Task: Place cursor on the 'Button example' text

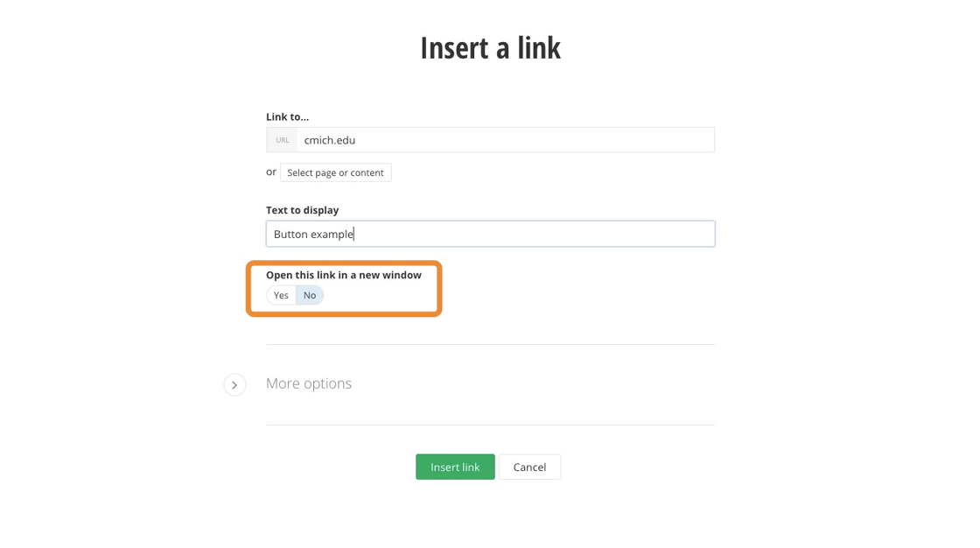Action: click(x=313, y=234)
